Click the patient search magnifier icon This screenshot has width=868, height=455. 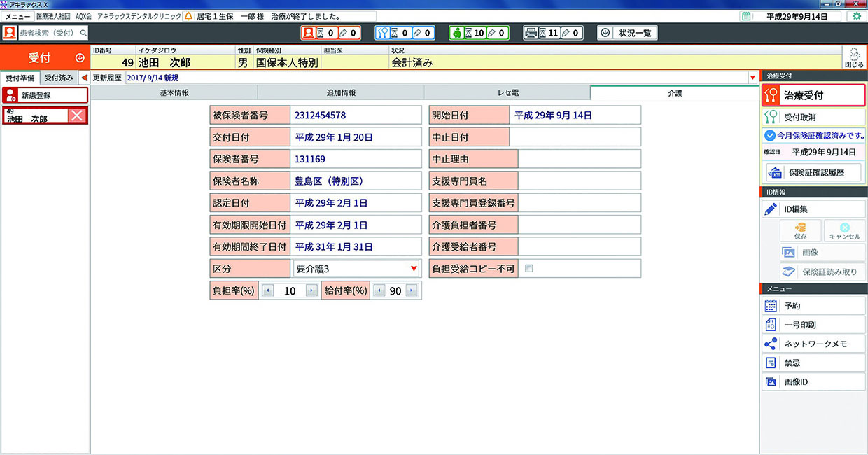(83, 33)
